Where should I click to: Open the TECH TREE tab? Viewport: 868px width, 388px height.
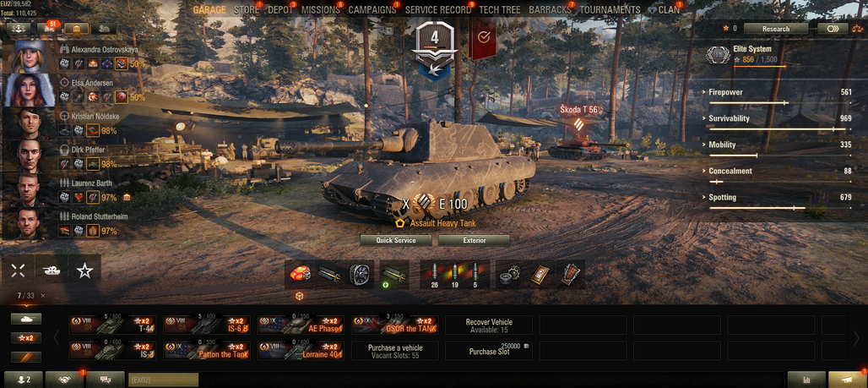500,10
